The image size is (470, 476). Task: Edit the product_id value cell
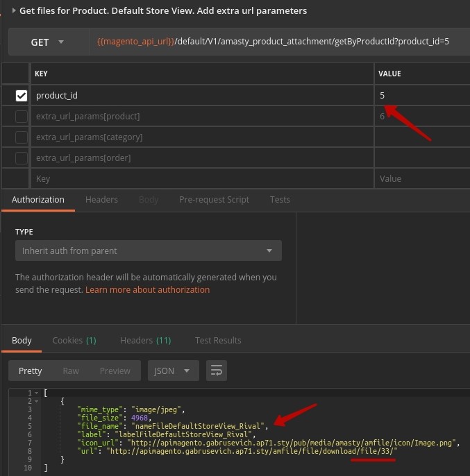[421, 96]
